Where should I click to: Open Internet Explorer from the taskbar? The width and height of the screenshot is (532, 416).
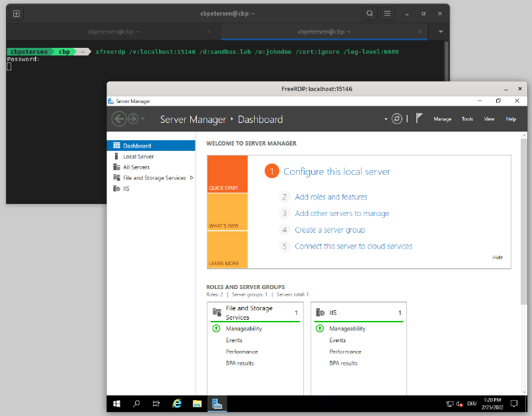coord(177,403)
